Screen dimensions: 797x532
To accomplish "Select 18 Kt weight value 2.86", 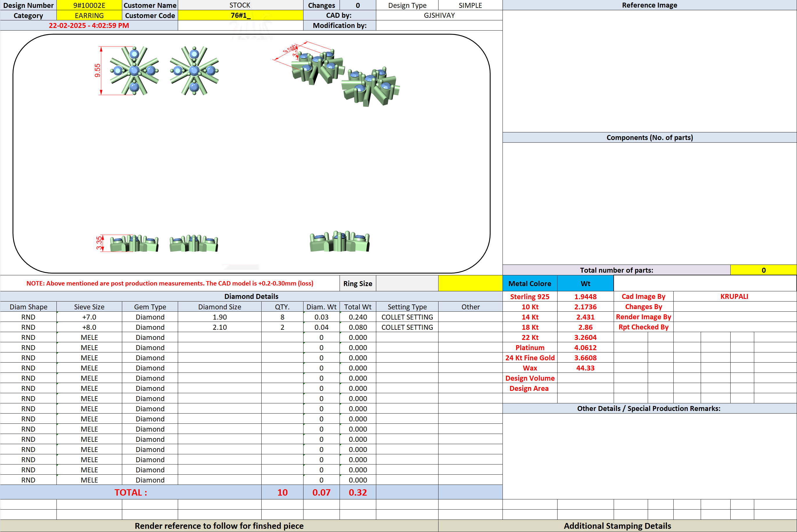I will [585, 327].
